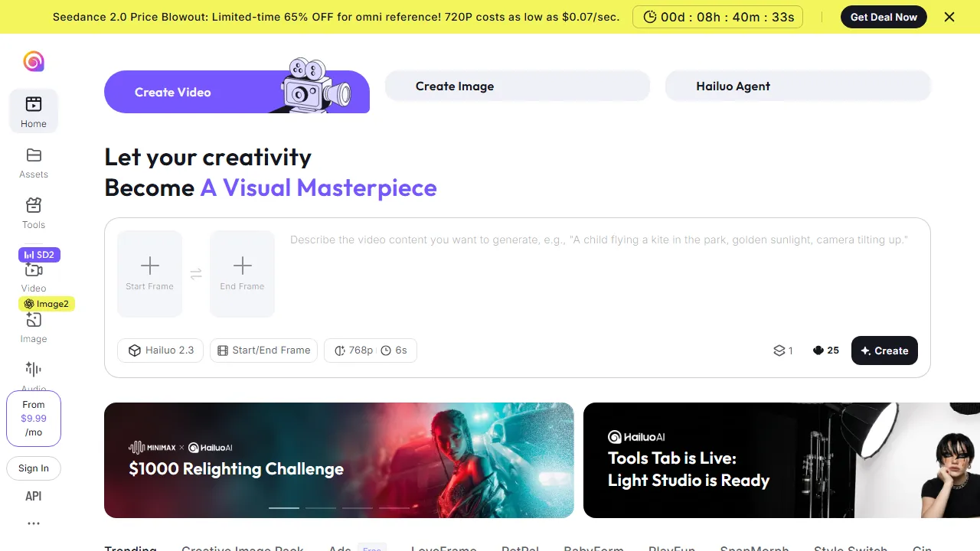The height and width of the screenshot is (551, 980).
Task: Select the Create Video tab
Action: (x=237, y=92)
